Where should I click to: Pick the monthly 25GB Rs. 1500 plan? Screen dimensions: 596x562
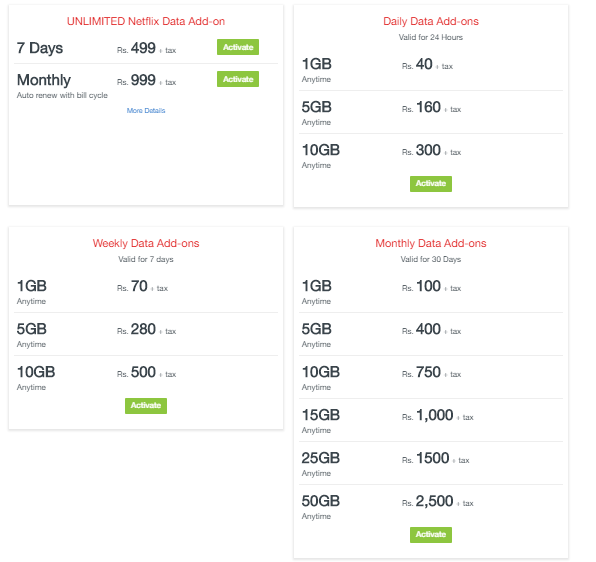(431, 463)
